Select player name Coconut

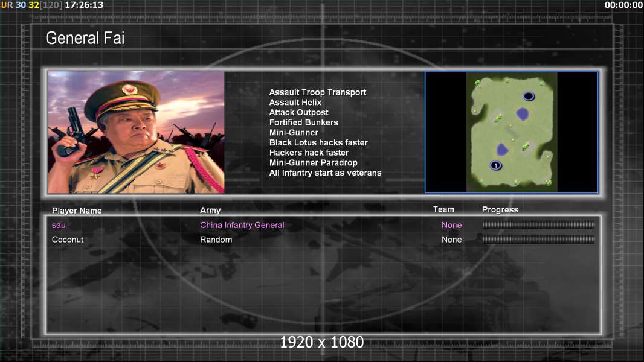click(x=67, y=240)
